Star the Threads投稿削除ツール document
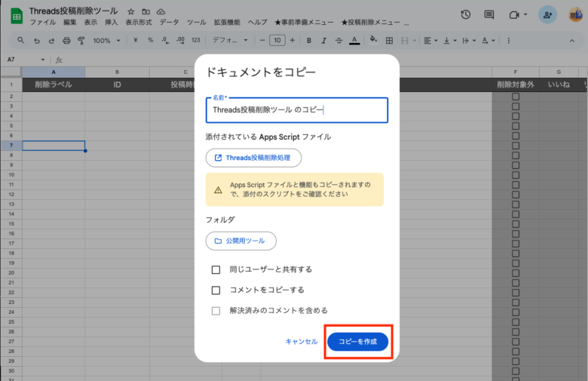 tap(131, 11)
